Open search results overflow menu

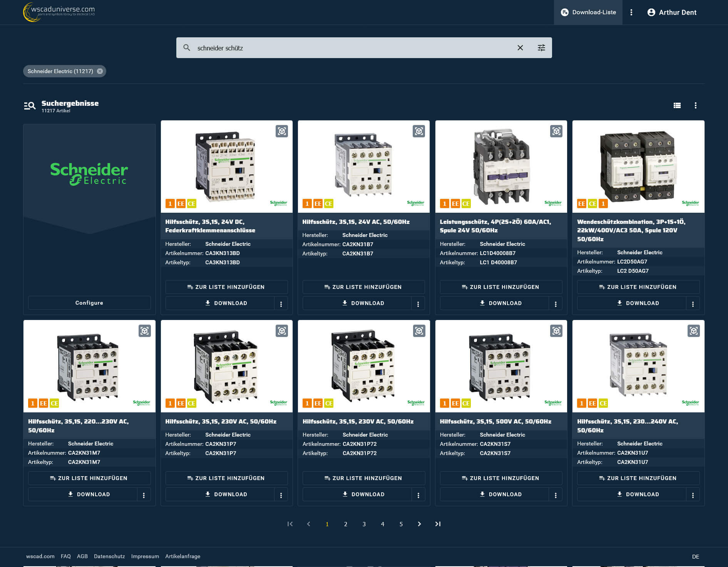pyautogui.click(x=695, y=105)
